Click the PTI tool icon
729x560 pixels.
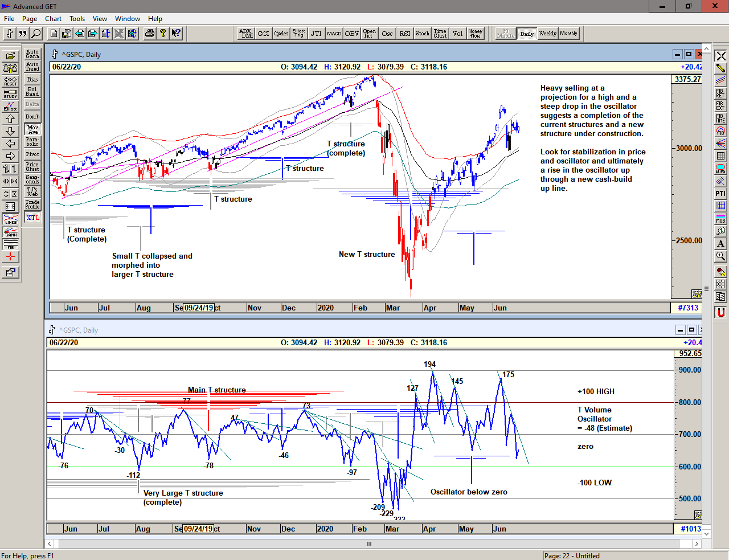(720, 194)
